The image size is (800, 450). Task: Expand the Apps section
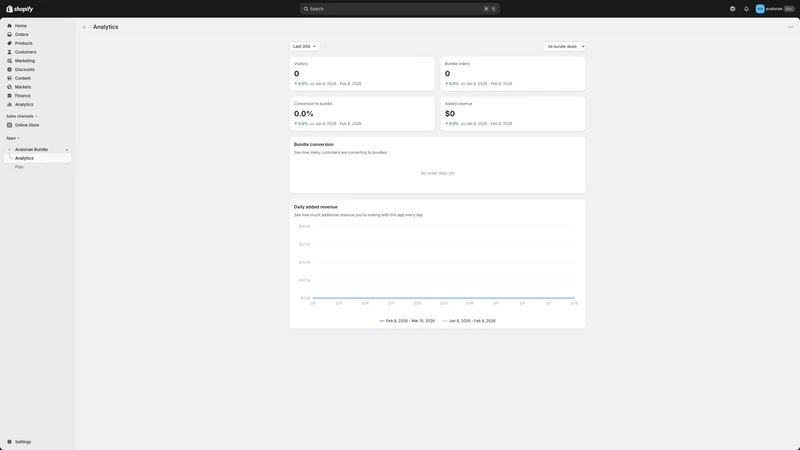(13, 138)
